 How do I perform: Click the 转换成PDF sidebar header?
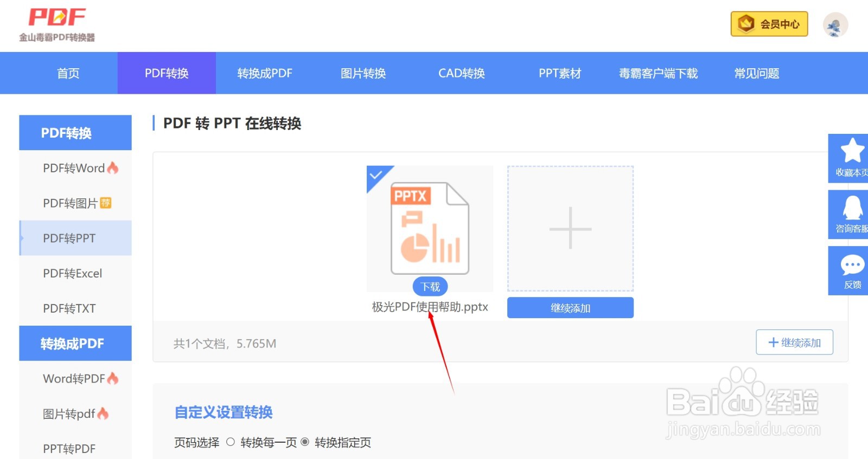(75, 343)
